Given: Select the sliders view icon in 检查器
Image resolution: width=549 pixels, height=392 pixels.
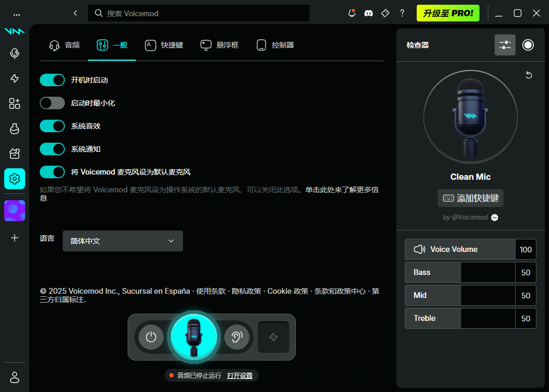Looking at the screenshot, I should click(x=505, y=45).
